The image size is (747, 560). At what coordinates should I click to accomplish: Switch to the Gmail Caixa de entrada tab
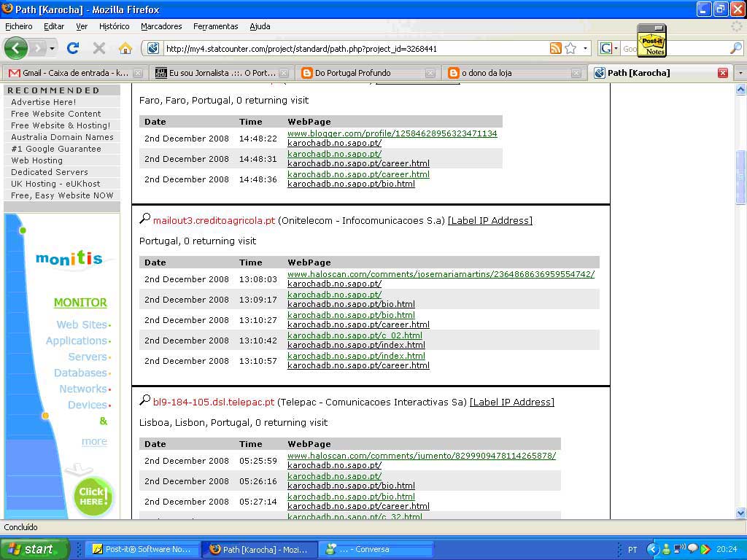(x=74, y=73)
